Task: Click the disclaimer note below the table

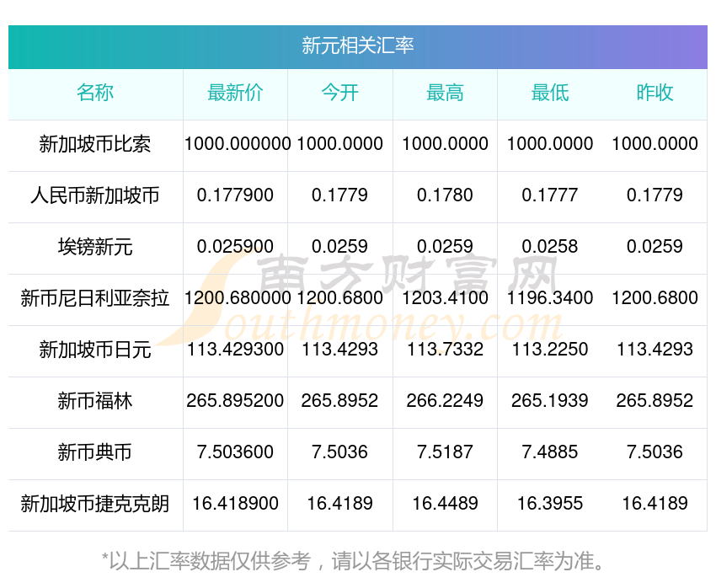Action: point(352,561)
